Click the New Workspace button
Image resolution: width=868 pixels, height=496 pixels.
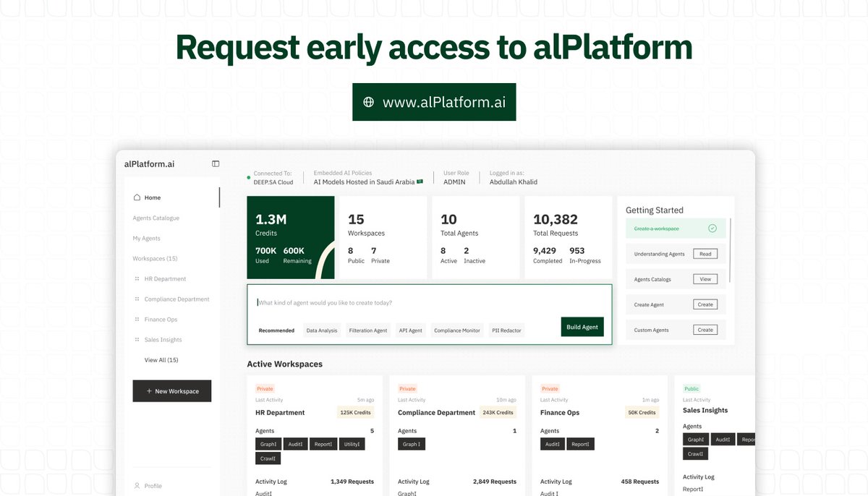coord(171,390)
